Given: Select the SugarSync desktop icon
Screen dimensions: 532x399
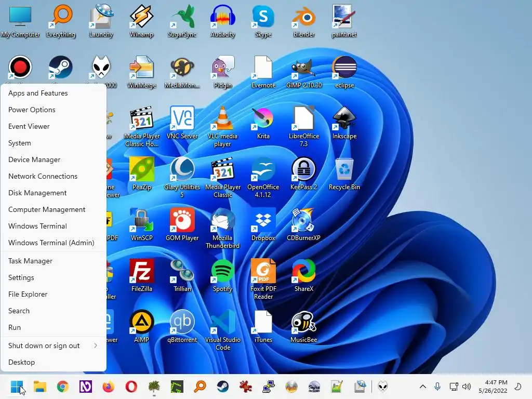Looking at the screenshot, I should pos(182,21).
